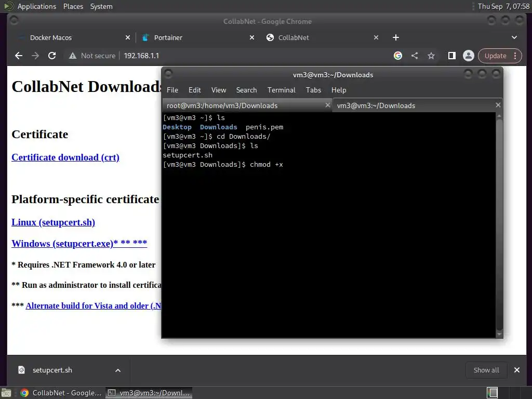Click the CollabNet - Google taskbar entry
This screenshot has height=399, width=532.
61,393
